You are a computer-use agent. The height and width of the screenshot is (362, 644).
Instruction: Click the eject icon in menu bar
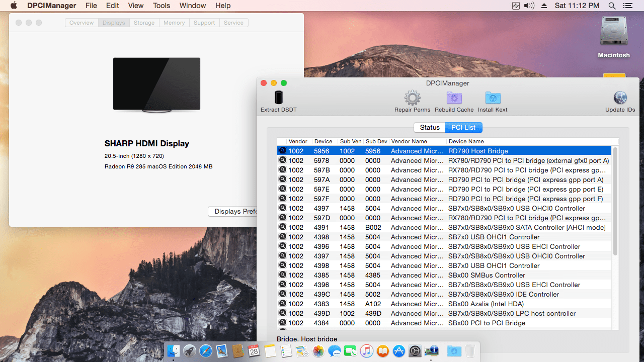pyautogui.click(x=544, y=6)
